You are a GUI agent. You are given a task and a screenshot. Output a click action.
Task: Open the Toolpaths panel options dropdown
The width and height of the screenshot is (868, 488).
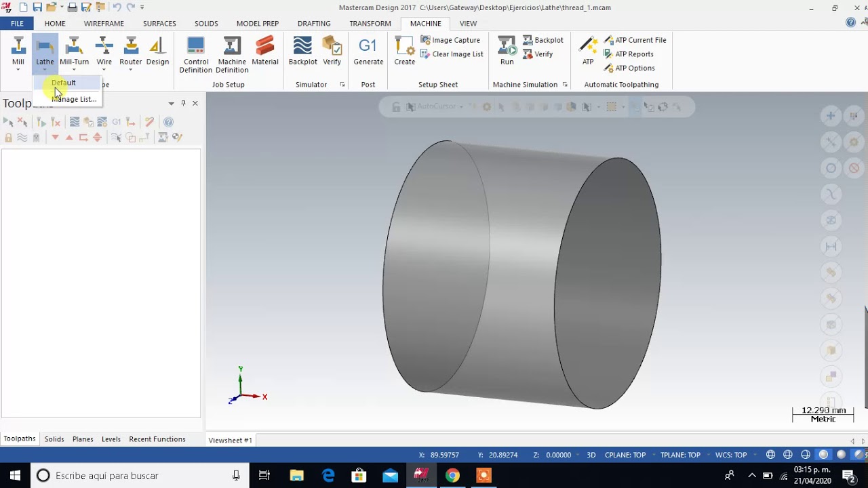click(171, 104)
